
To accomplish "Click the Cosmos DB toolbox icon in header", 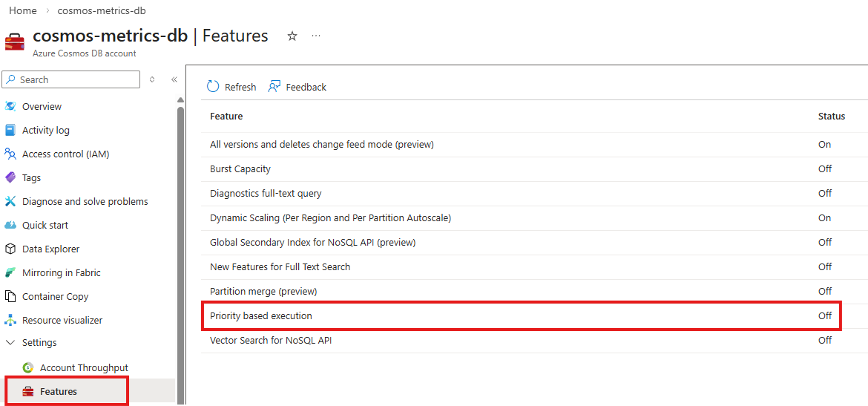I will (x=15, y=42).
